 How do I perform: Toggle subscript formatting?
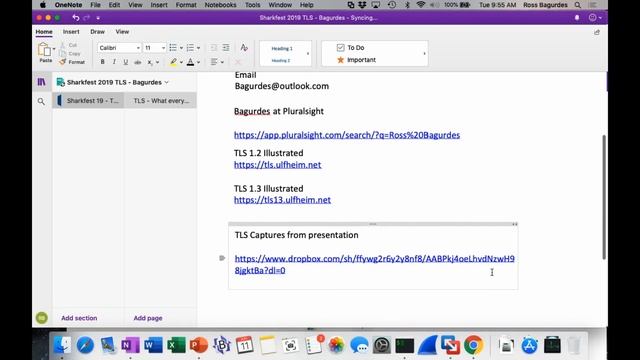point(150,62)
